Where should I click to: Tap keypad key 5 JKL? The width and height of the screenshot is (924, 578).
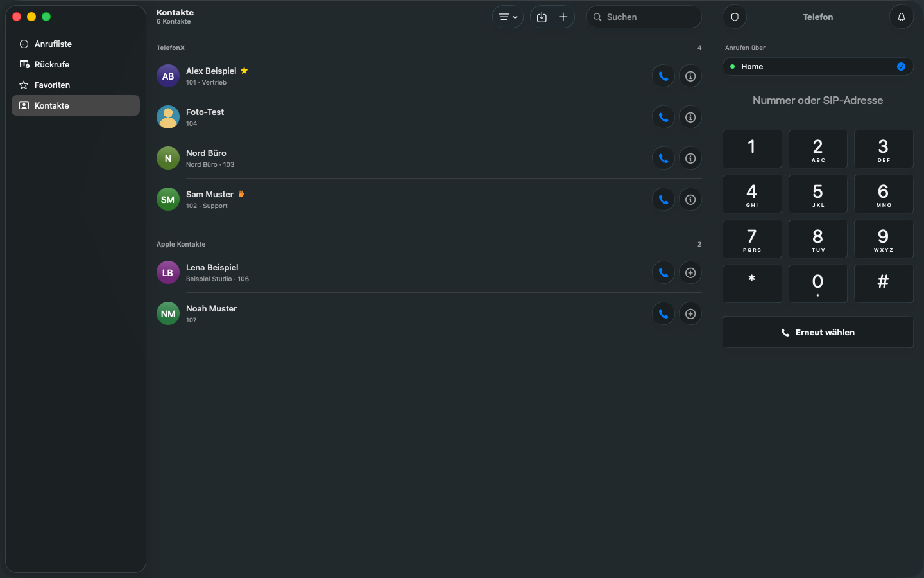coord(818,194)
